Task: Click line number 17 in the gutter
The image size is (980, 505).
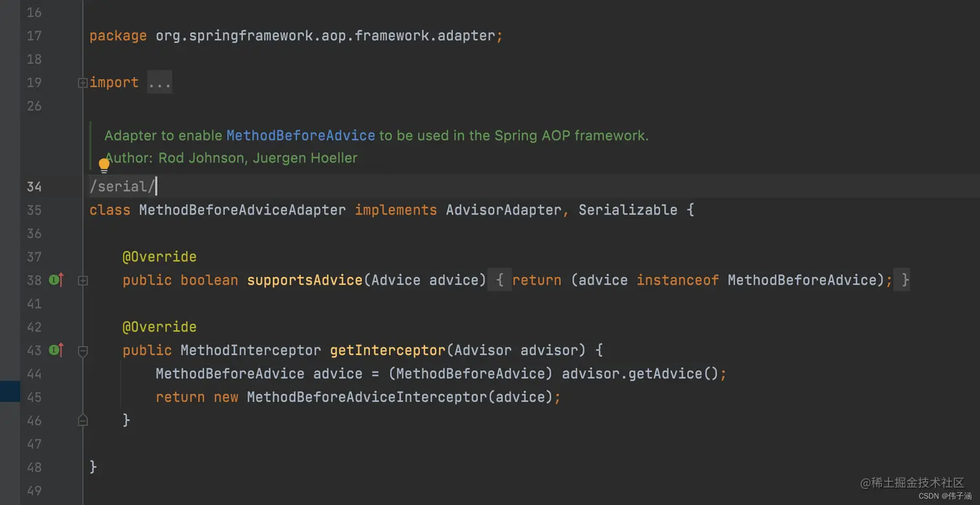Action: tap(34, 36)
